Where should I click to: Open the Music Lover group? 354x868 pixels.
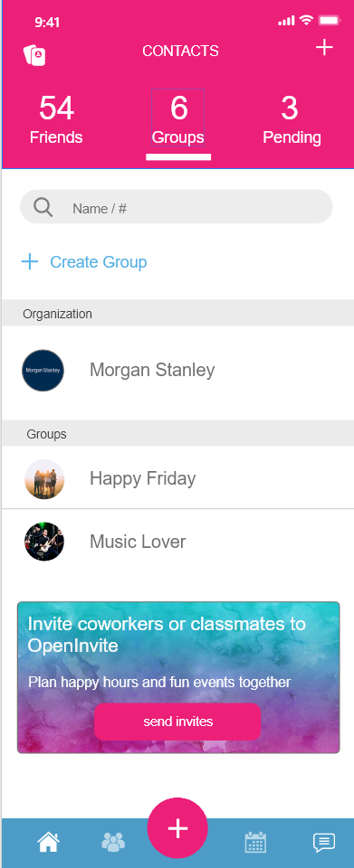click(177, 542)
